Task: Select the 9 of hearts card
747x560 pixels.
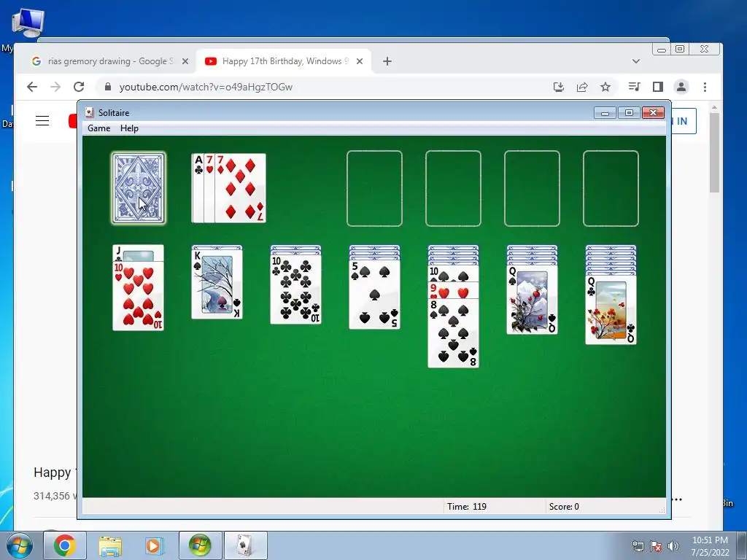Action: click(454, 290)
